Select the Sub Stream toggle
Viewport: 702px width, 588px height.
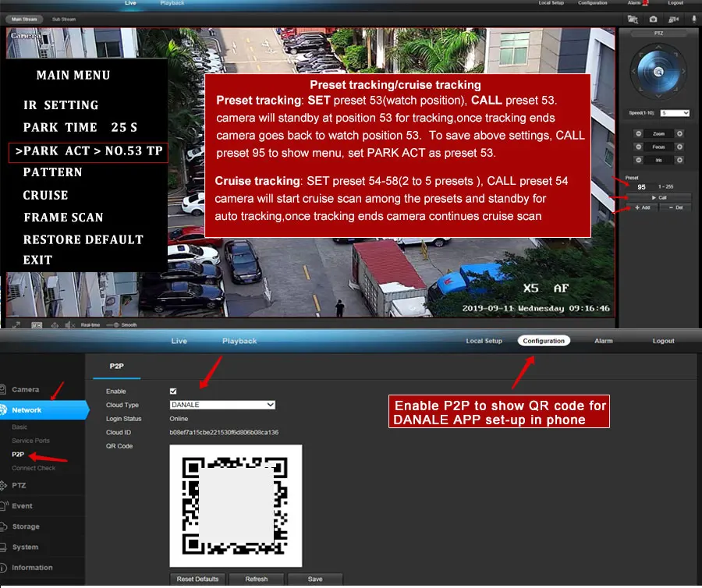(x=64, y=19)
